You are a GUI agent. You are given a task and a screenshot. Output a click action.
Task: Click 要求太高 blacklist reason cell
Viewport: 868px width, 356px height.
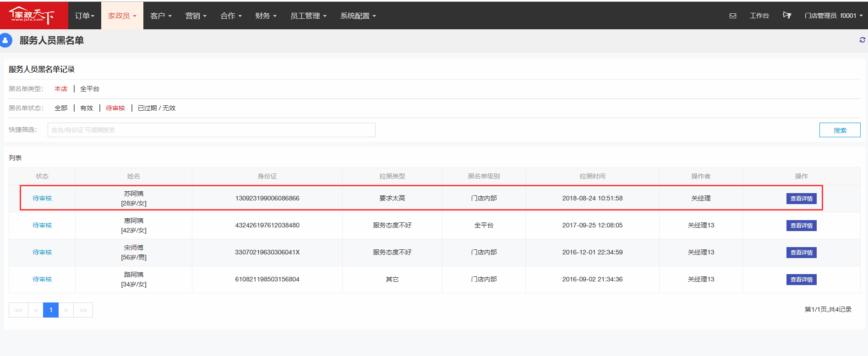(392, 198)
